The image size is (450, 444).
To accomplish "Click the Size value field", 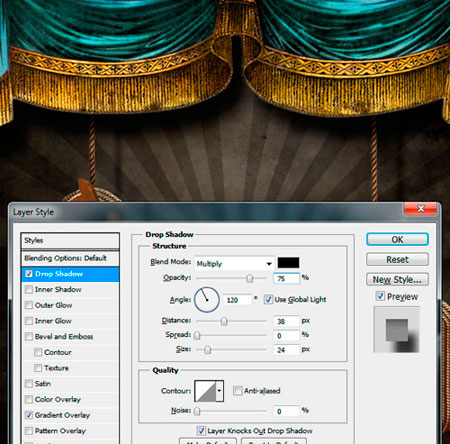I will 287,350.
